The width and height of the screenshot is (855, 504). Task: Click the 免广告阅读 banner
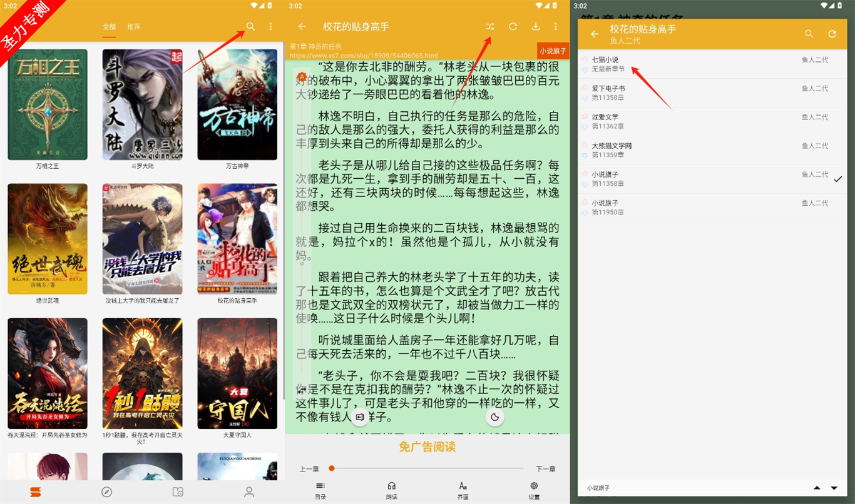(427, 446)
